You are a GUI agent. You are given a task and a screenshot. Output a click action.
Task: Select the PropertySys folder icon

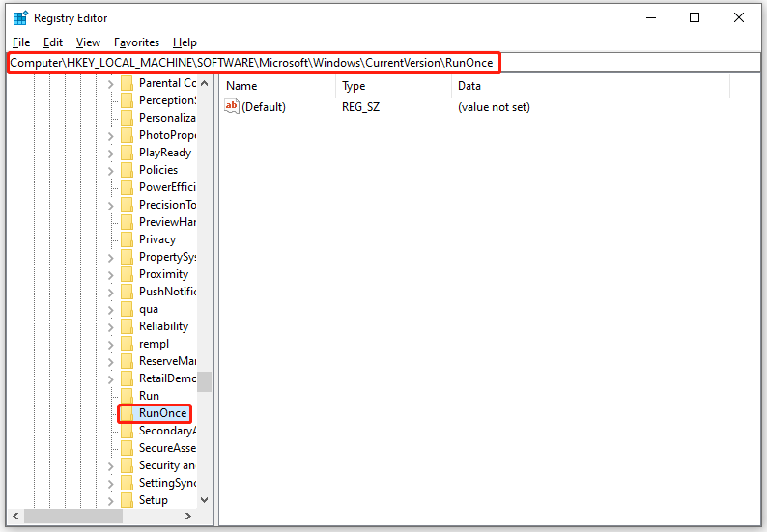pyautogui.click(x=127, y=257)
